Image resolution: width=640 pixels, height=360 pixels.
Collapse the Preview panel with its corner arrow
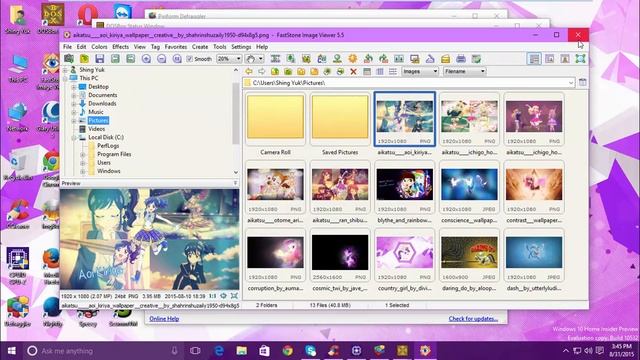tap(236, 183)
